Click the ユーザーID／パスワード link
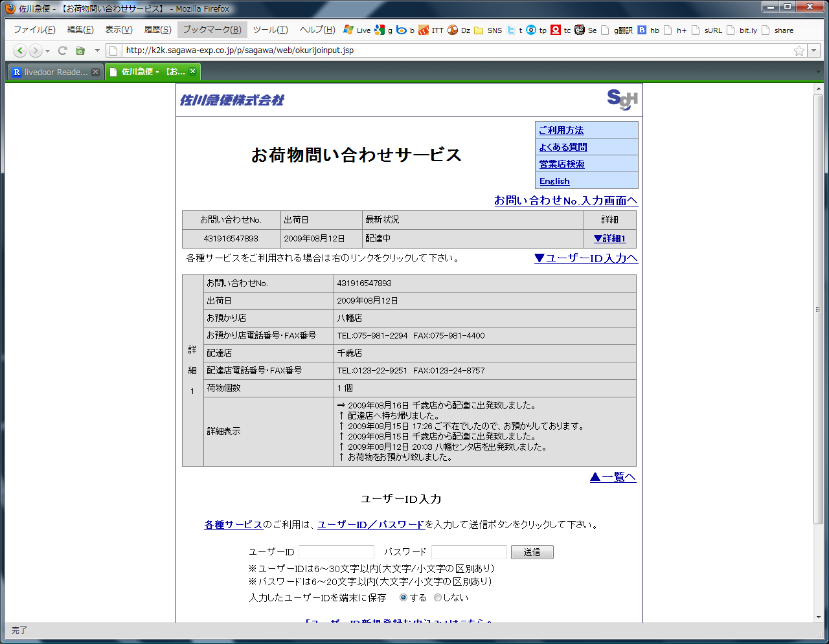The height and width of the screenshot is (644, 829). coord(371,525)
